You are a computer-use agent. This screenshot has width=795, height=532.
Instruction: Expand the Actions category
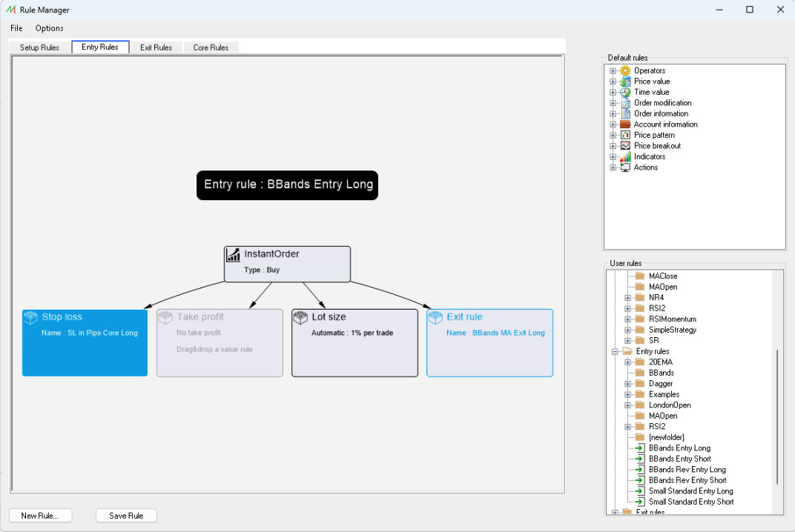point(613,167)
